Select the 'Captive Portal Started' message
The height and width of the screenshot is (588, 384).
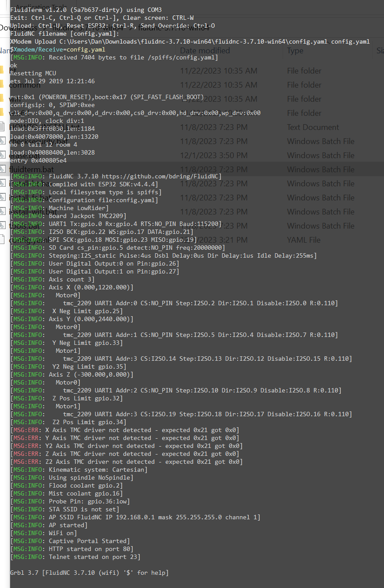70,541
